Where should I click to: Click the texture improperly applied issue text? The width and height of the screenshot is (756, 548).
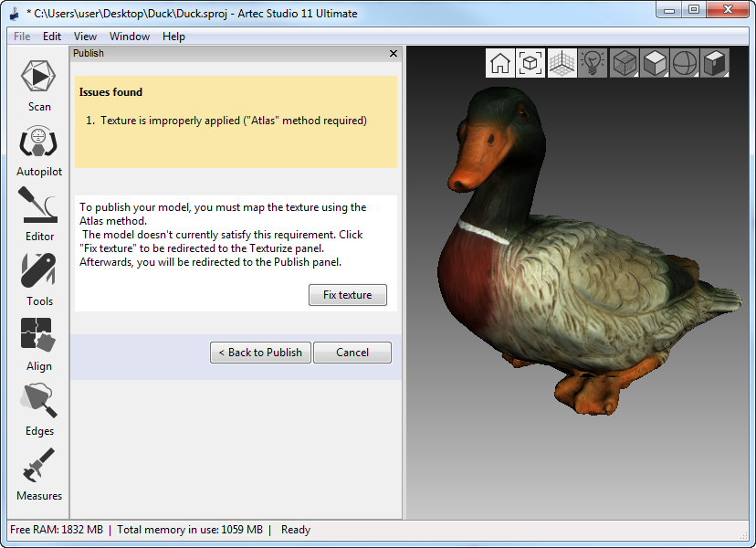click(x=234, y=121)
